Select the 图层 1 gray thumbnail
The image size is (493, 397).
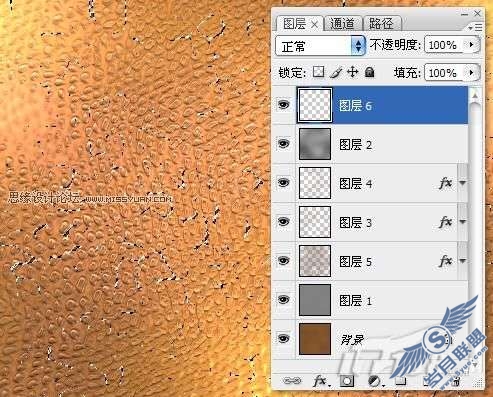315,300
